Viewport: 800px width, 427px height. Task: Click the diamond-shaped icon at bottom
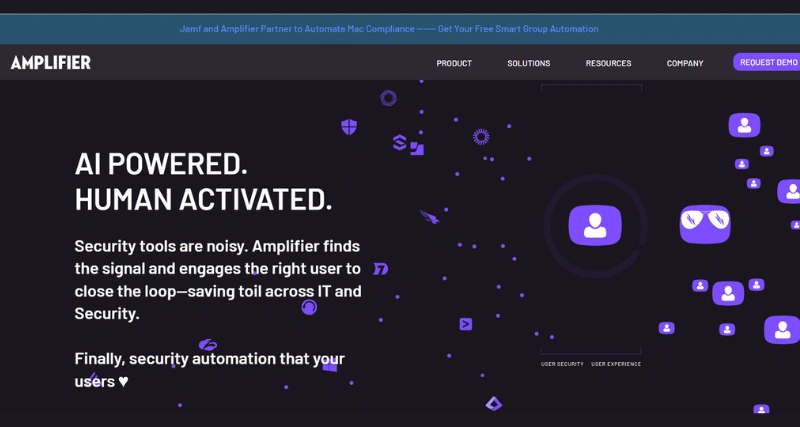coord(493,403)
